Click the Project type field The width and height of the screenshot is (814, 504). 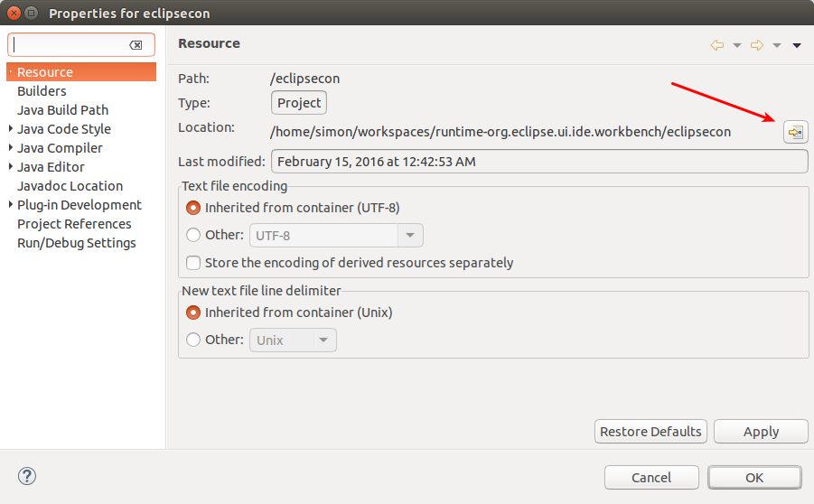tap(299, 103)
